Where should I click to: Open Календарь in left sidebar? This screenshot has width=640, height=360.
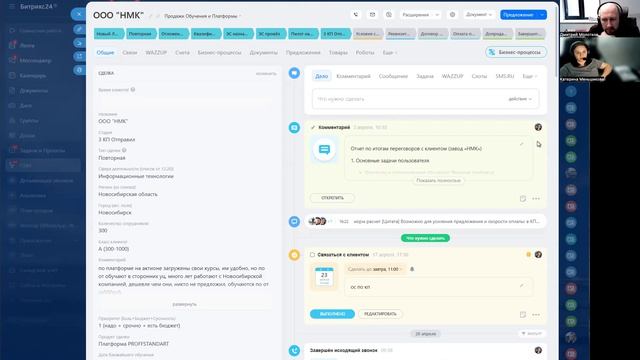click(33, 76)
